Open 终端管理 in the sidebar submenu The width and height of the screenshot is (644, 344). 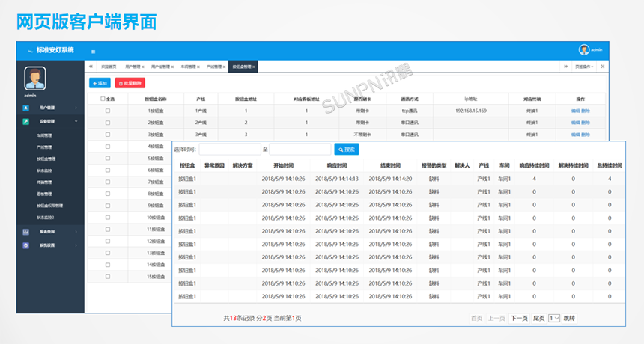tap(44, 182)
